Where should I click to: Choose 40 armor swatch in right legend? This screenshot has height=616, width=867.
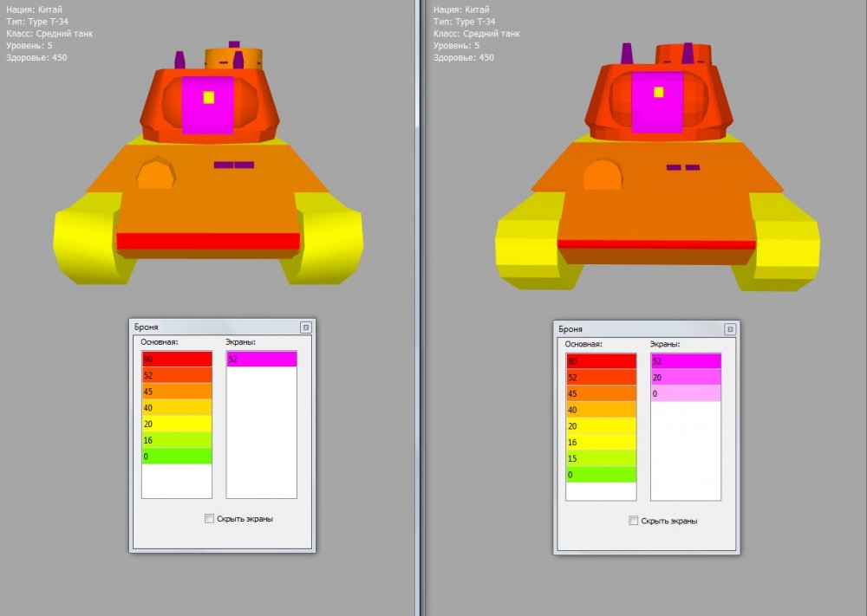coord(601,410)
